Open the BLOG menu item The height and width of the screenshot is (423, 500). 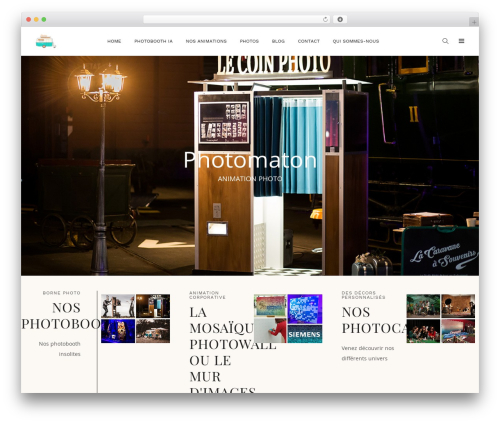[278, 41]
